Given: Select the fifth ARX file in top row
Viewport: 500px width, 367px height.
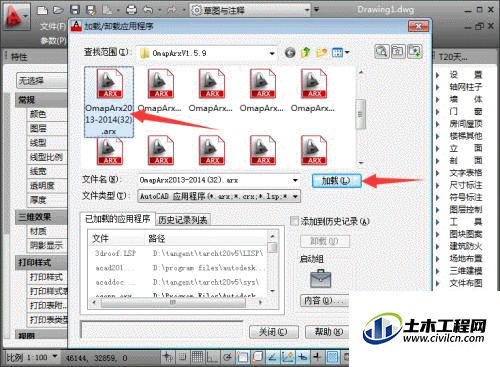Looking at the screenshot, I should 313,90.
